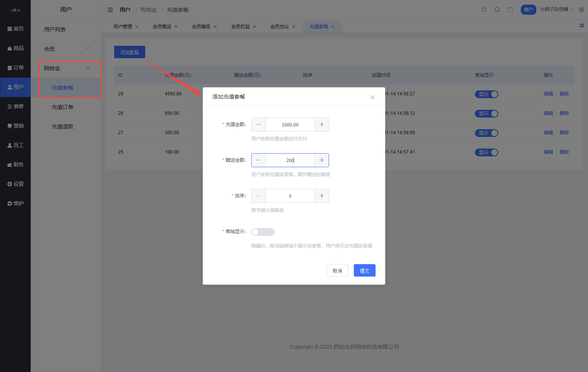Submit the form with 提交 button
The height and width of the screenshot is (372, 588).
click(x=364, y=271)
